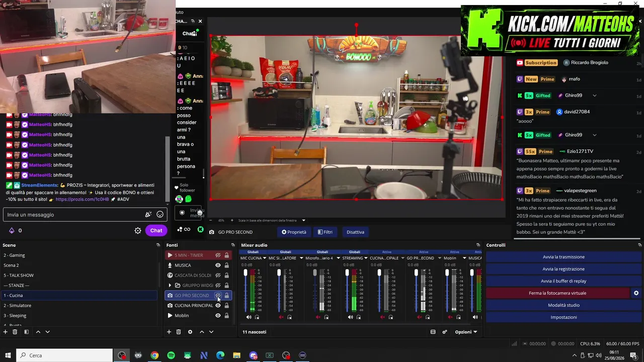Unmute the Moblin audio channel
The image size is (644, 362).
450,317
